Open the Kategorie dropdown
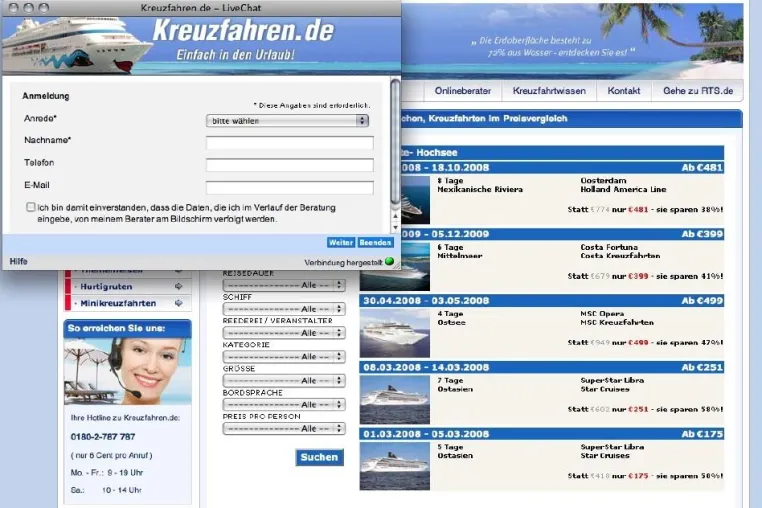 click(x=284, y=356)
